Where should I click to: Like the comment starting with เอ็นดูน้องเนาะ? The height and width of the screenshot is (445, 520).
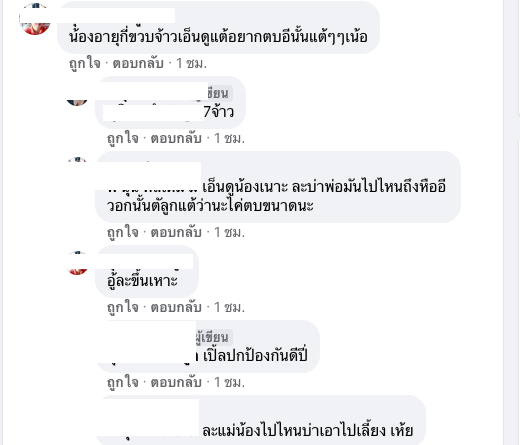point(123,232)
